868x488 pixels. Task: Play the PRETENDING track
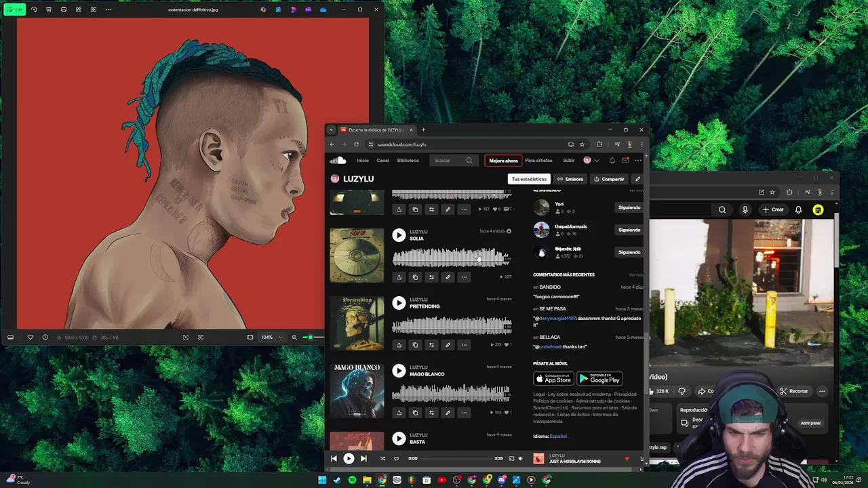[x=399, y=303]
